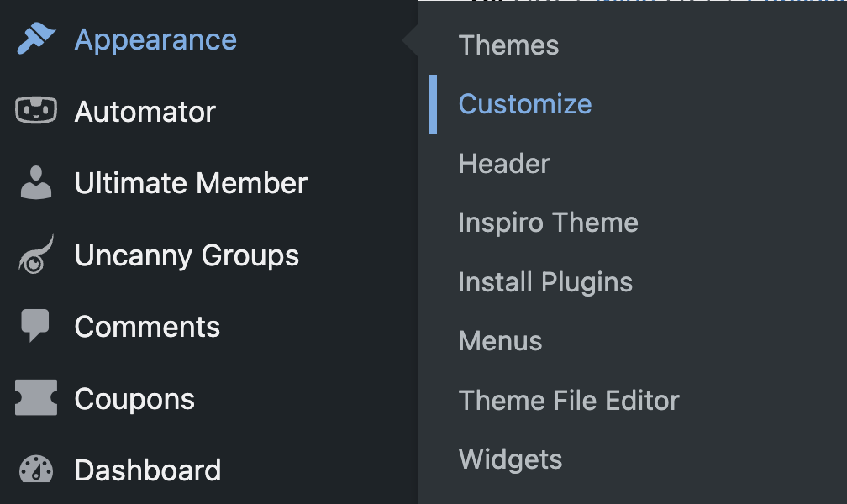
Task: Click the Ultimate Member user icon
Action: click(x=34, y=182)
